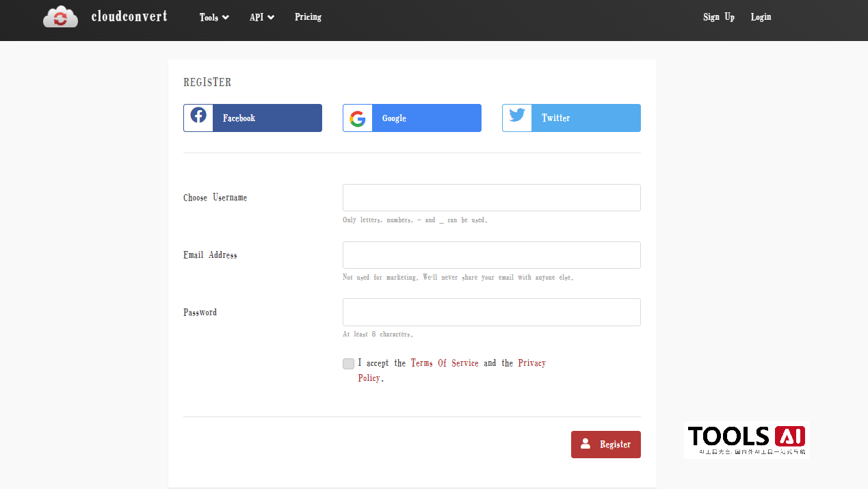Click the Tools AI watermark logo
Viewport: 868px width, 489px height.
[x=746, y=439]
